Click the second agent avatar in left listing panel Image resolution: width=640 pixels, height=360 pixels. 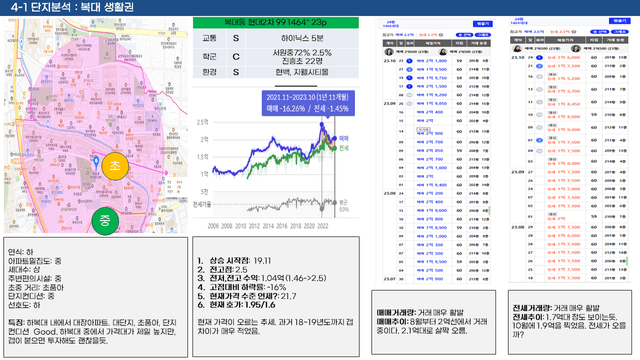(x=442, y=52)
